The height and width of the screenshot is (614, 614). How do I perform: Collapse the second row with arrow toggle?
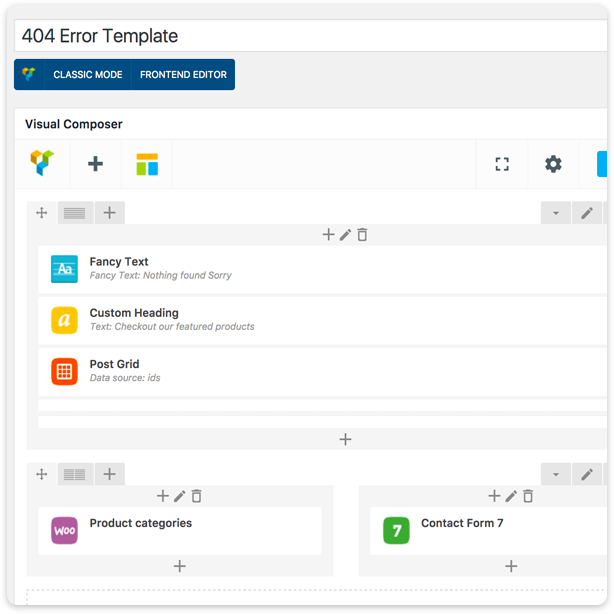[555, 474]
